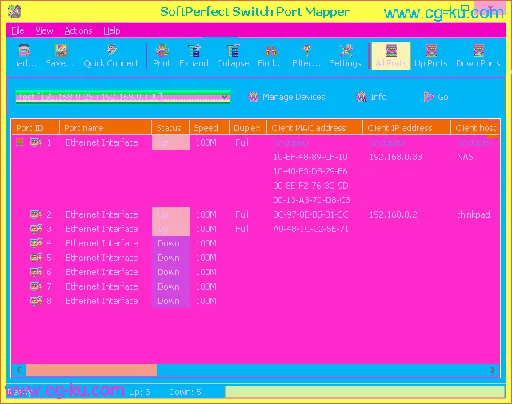The image size is (512, 404).
Task: Click the Expand toolbar icon
Action: tap(194, 51)
